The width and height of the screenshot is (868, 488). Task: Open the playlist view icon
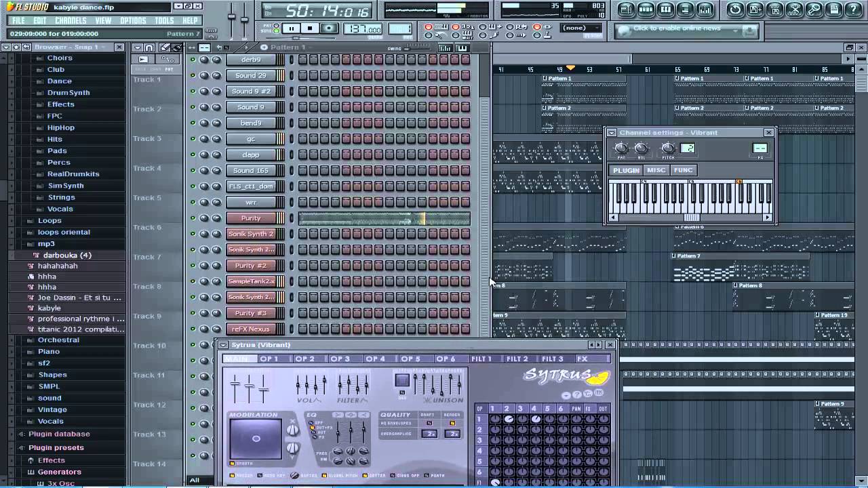[626, 9]
